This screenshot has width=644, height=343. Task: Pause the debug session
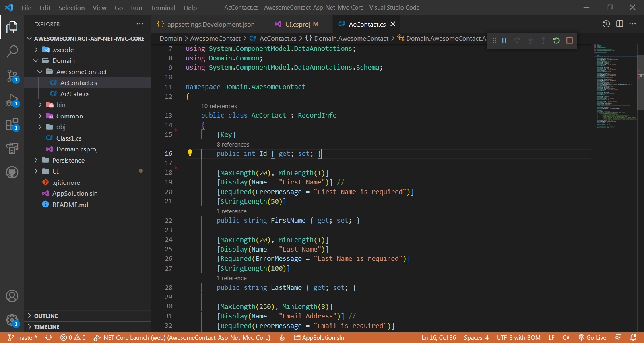click(504, 41)
